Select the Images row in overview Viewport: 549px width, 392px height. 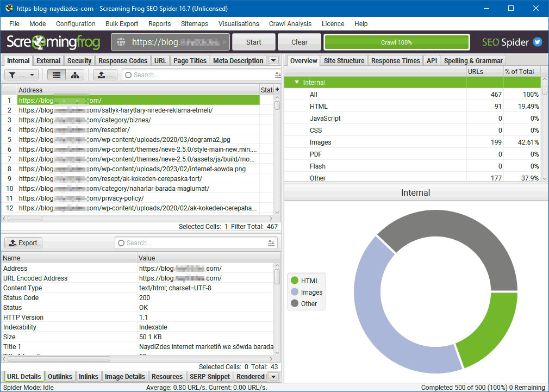(x=412, y=142)
